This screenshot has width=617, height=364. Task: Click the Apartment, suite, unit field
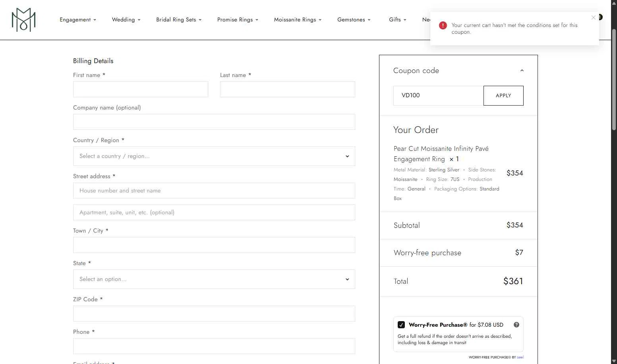point(214,212)
